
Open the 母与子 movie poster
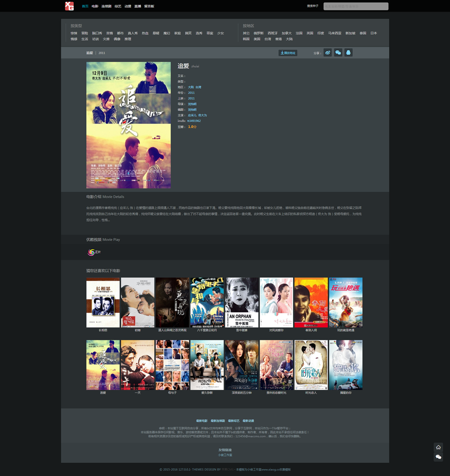coord(172,365)
